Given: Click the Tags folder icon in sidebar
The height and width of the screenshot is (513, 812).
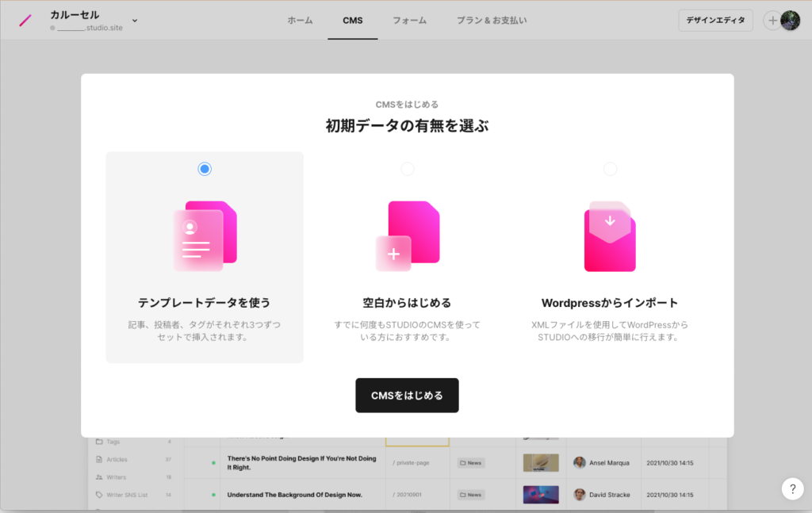Looking at the screenshot, I should (99, 442).
